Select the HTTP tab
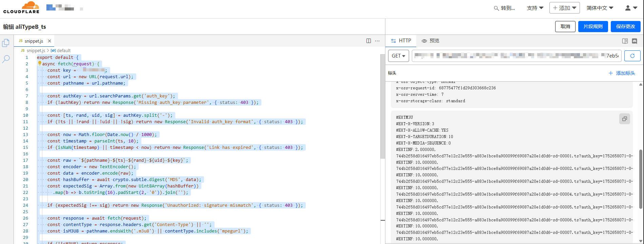Viewport: 644px width, 244px height. (401, 41)
